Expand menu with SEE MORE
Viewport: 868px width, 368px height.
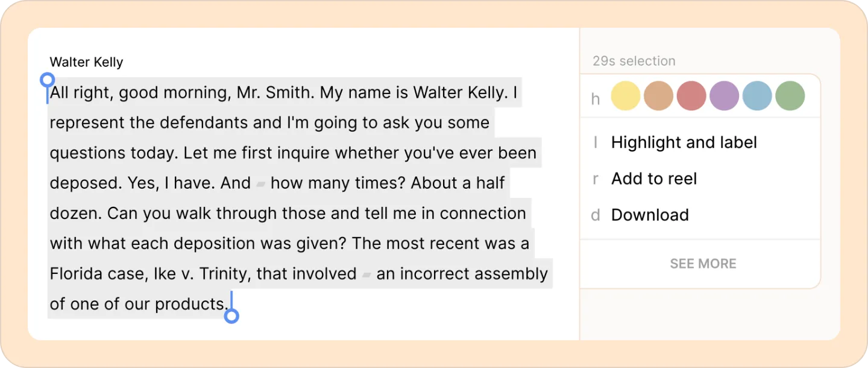(x=703, y=264)
